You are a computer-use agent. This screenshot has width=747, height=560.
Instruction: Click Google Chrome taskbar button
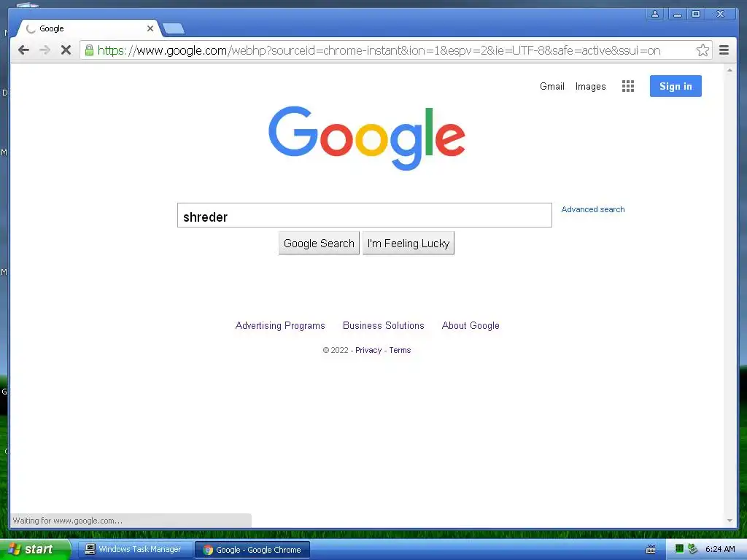click(252, 550)
